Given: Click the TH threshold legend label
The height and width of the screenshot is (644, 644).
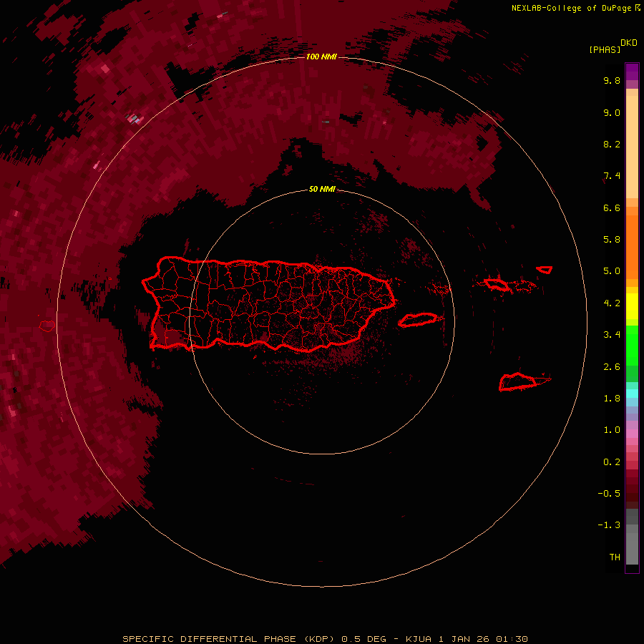Looking at the screenshot, I should 615,557.
